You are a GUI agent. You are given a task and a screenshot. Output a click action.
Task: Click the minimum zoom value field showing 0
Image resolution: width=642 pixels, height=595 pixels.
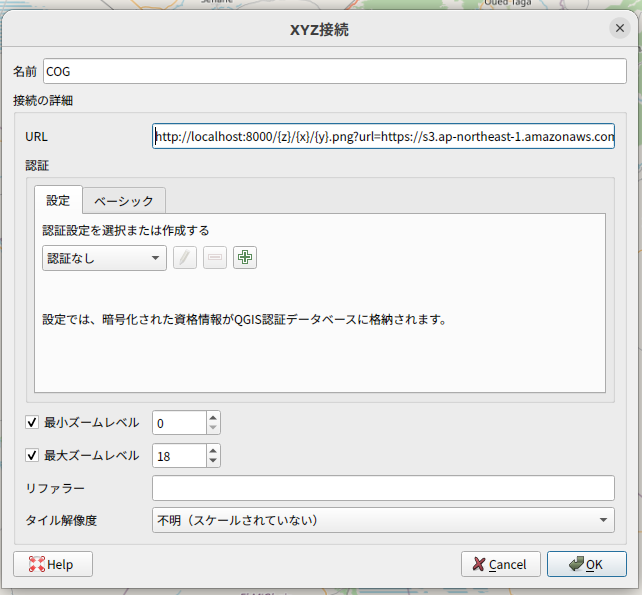click(179, 423)
